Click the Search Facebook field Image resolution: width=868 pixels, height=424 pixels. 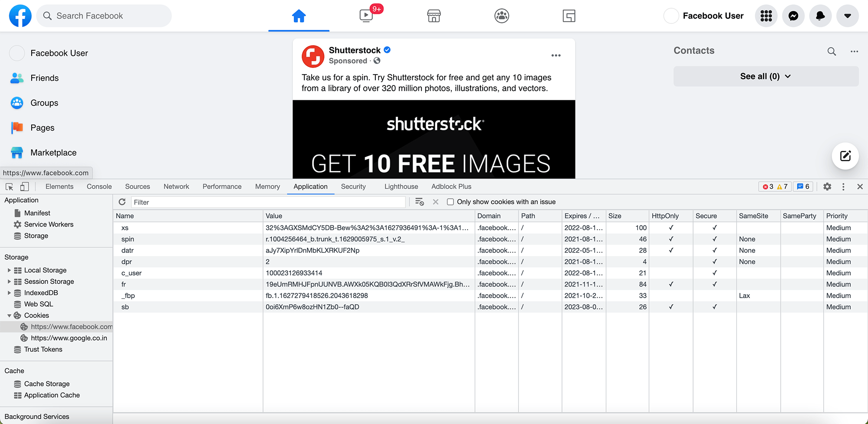tap(104, 16)
